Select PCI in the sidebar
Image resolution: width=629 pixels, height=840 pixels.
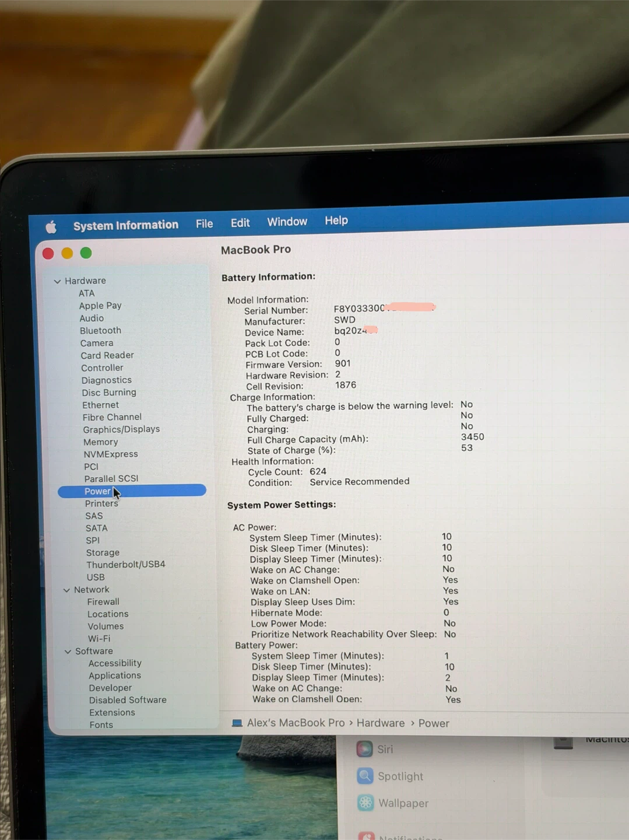tap(91, 467)
